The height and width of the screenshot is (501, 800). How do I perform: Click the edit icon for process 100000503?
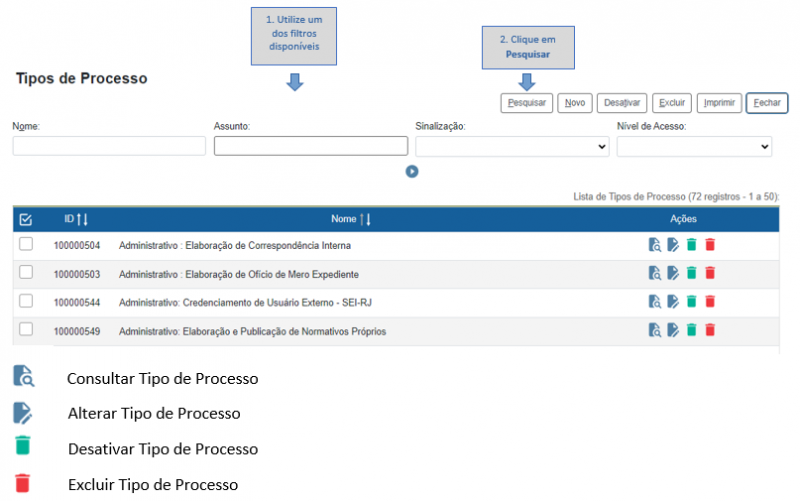point(672,273)
